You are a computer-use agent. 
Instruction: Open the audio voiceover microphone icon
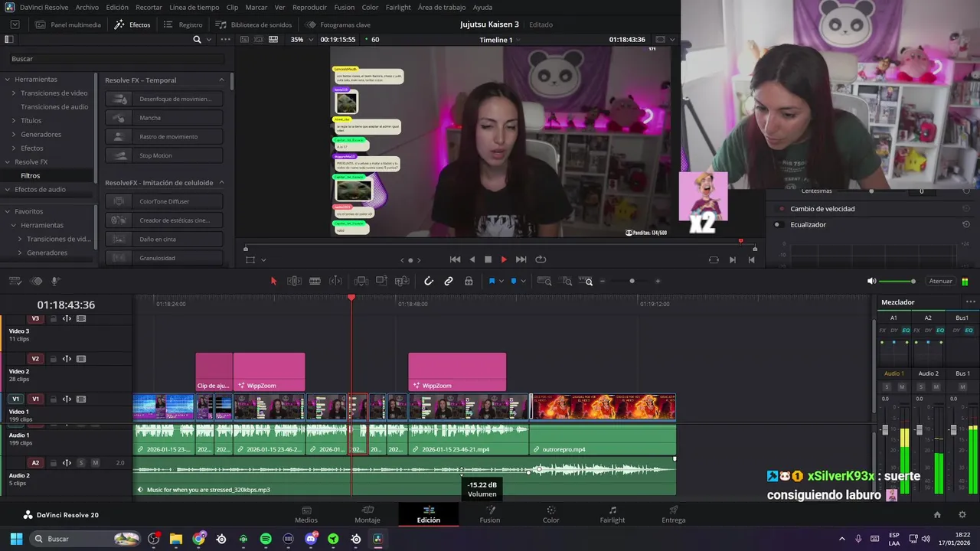(55, 281)
